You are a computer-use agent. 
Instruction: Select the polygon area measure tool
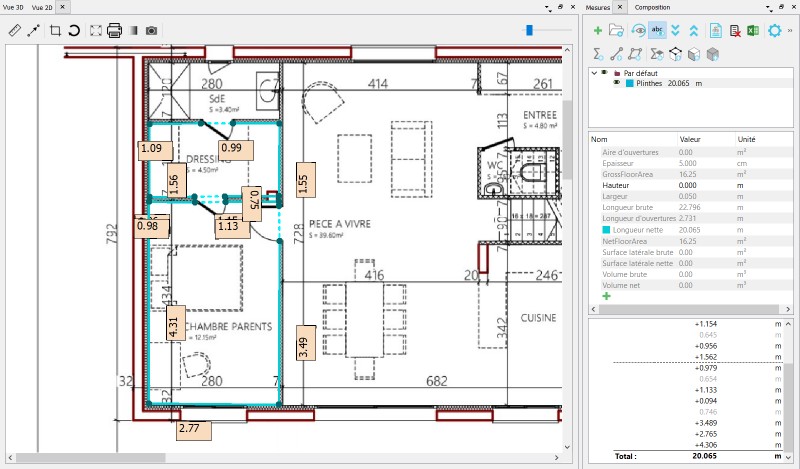[x=635, y=54]
